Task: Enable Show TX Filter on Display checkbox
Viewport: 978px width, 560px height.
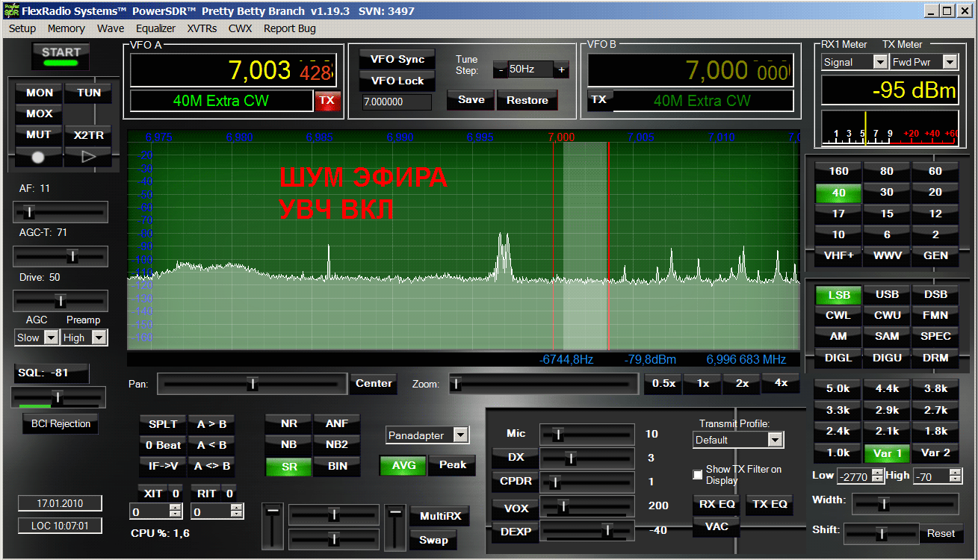Action: [698, 475]
